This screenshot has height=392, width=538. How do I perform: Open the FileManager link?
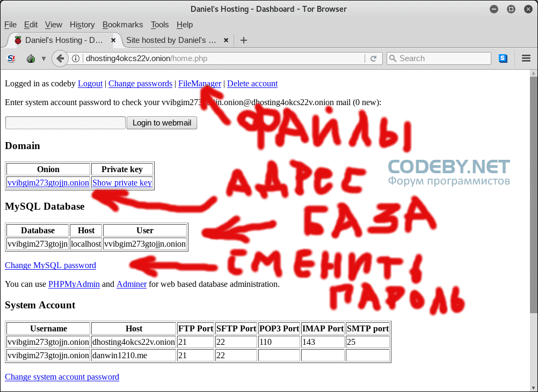coord(200,84)
